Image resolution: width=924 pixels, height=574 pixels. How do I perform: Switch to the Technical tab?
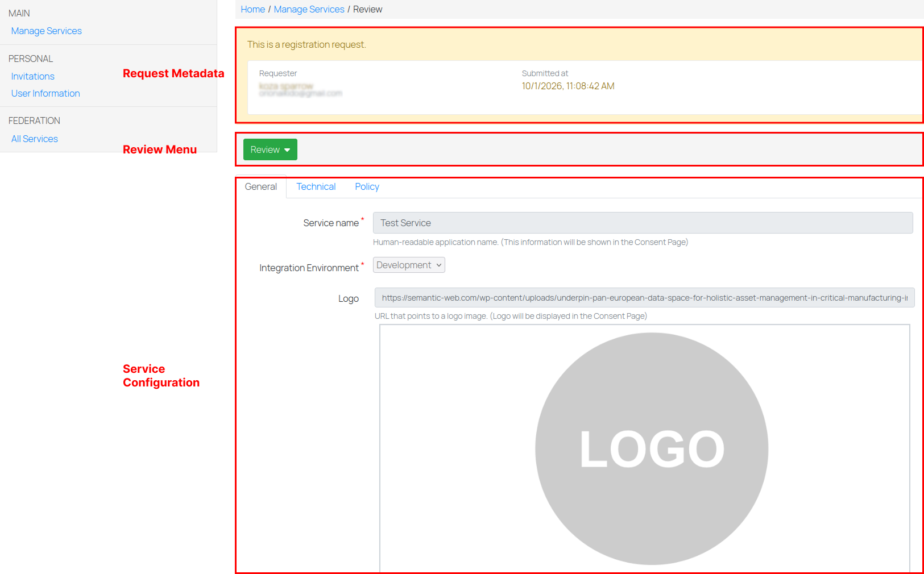point(316,186)
